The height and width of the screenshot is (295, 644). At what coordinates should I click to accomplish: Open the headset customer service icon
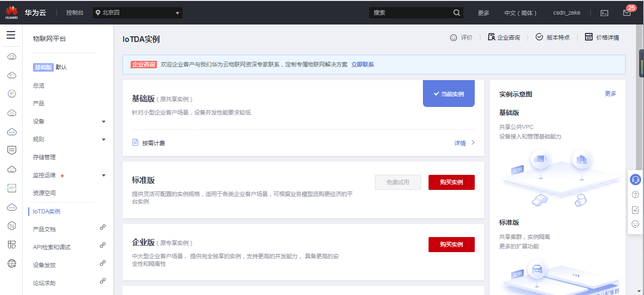[636, 180]
